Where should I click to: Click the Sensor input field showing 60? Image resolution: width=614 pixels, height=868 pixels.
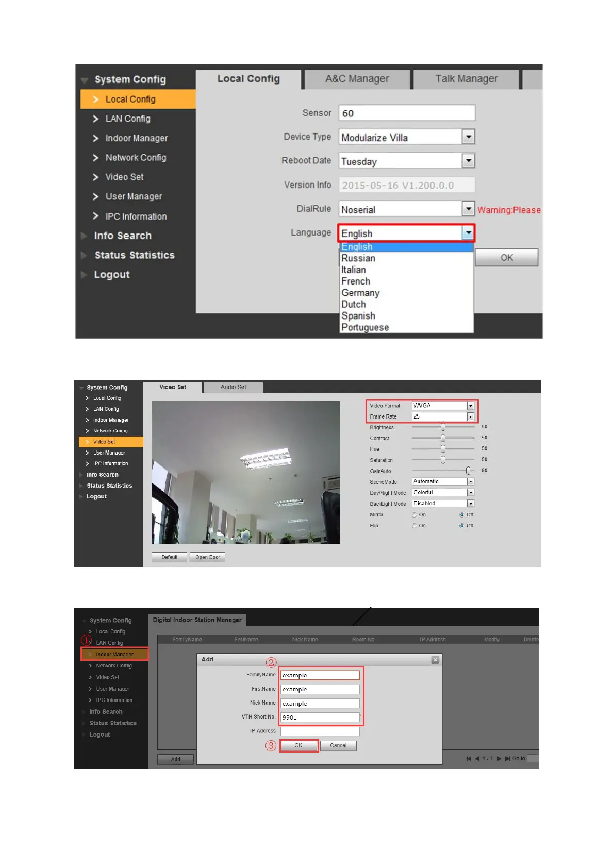tap(407, 113)
